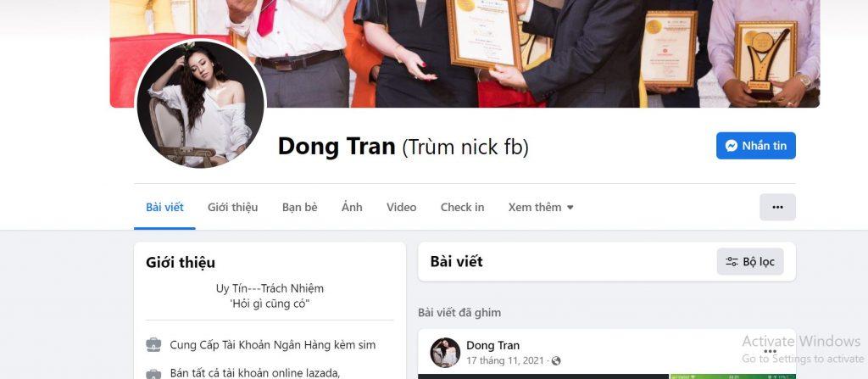Open the three-dots profile options button
Viewport: 868px width, 379px height.
tap(777, 207)
